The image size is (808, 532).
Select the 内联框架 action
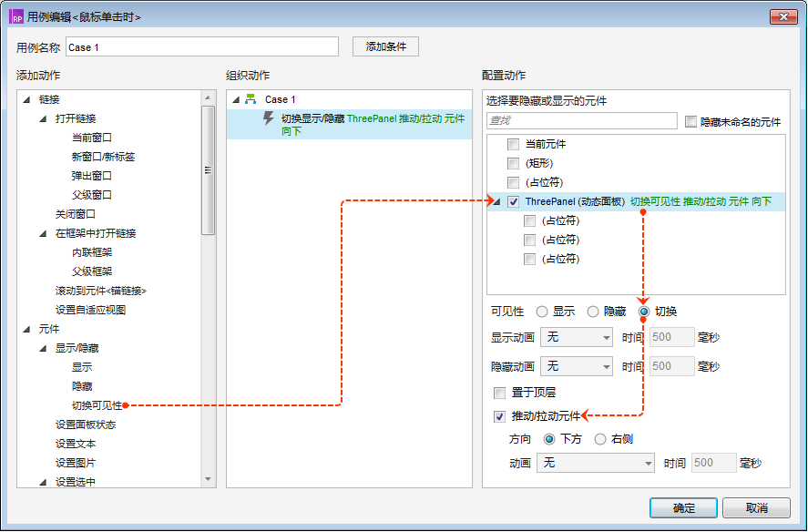point(92,252)
